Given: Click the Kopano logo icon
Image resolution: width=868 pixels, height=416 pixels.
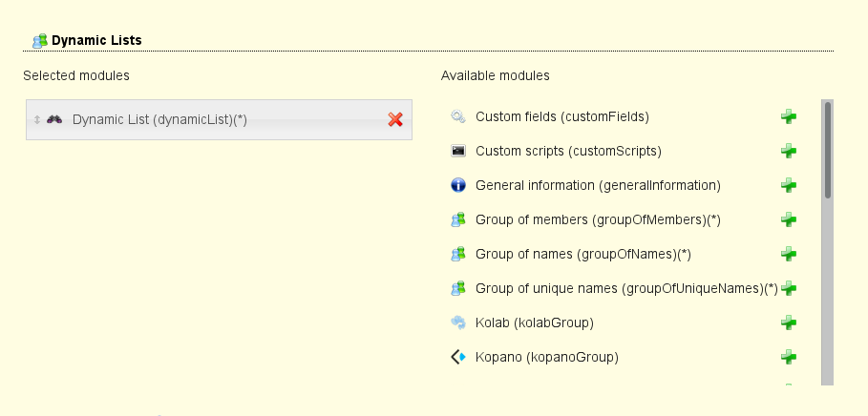Looking at the screenshot, I should point(458,357).
